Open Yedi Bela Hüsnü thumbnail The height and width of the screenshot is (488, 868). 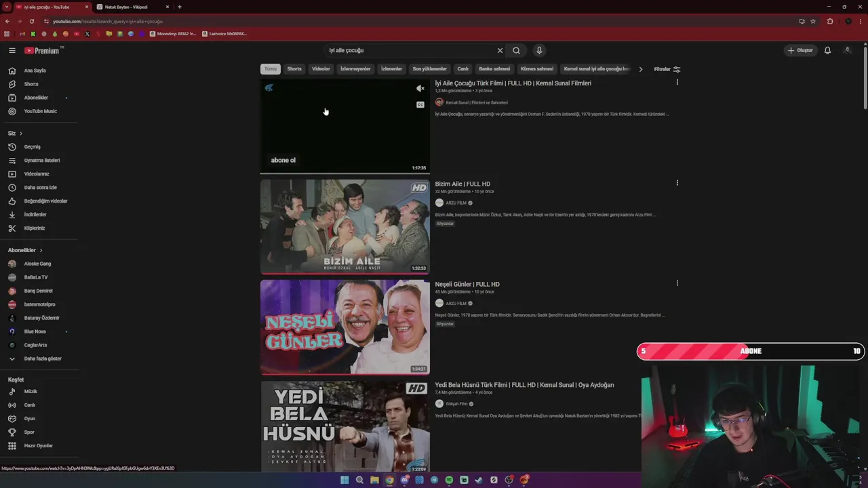click(345, 427)
